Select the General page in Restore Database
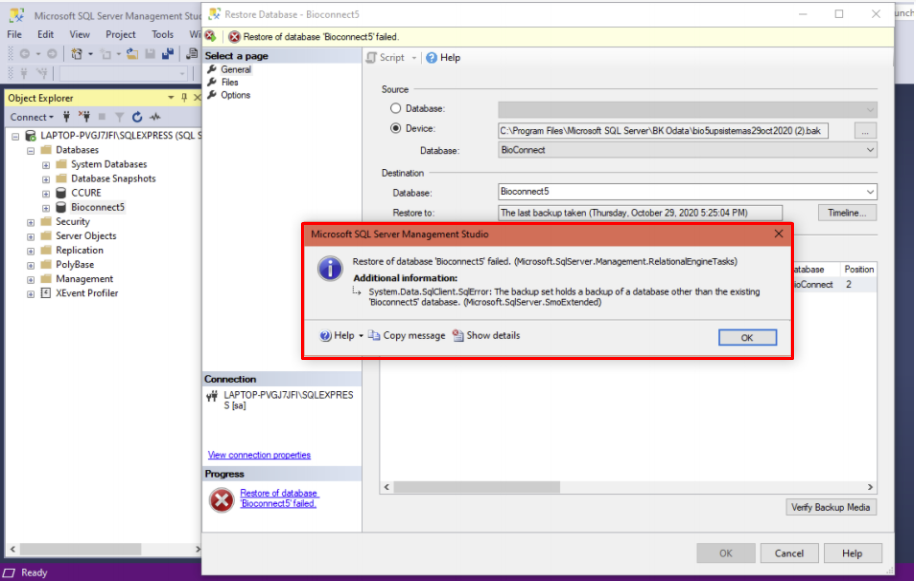 click(236, 70)
